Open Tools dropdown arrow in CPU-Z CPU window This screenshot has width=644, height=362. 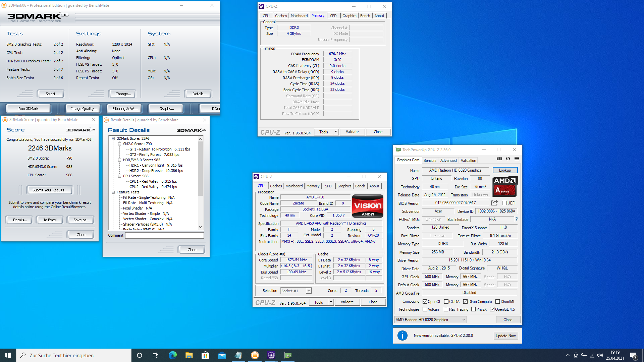tap(331, 302)
